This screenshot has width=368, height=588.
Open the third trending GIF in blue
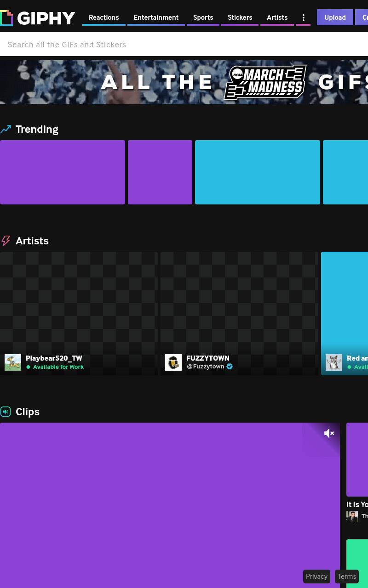tap(258, 172)
